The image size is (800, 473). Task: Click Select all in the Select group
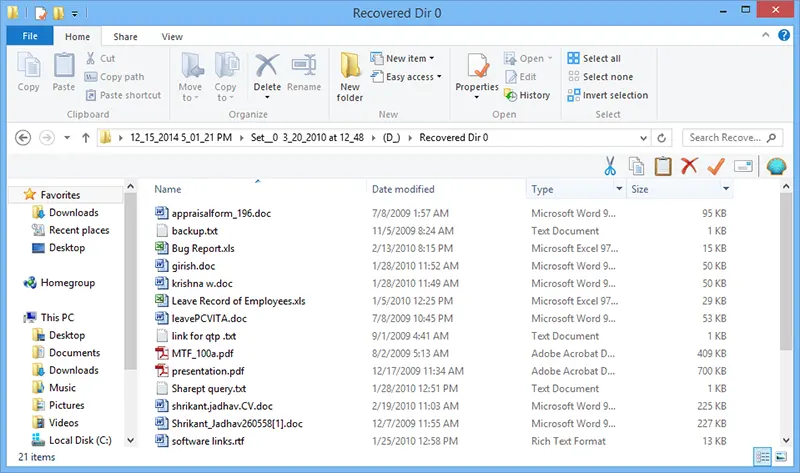click(594, 58)
